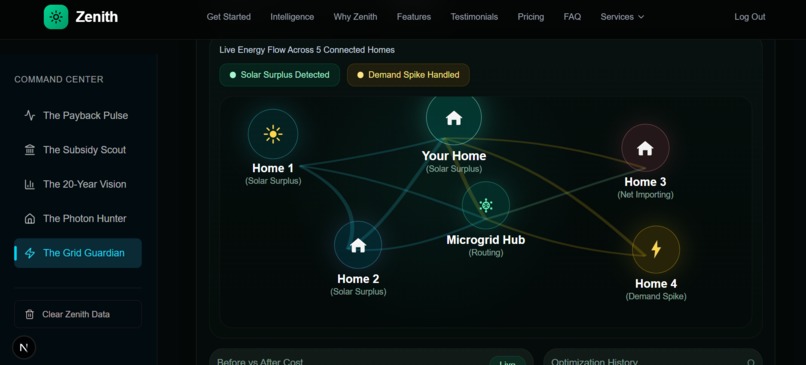Open the Next.js N dev tools badge

[24, 348]
